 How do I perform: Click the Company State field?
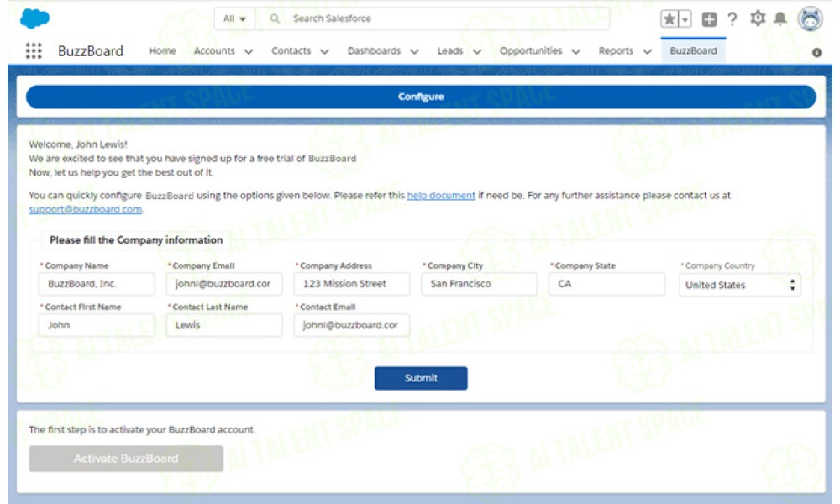pyautogui.click(x=606, y=284)
